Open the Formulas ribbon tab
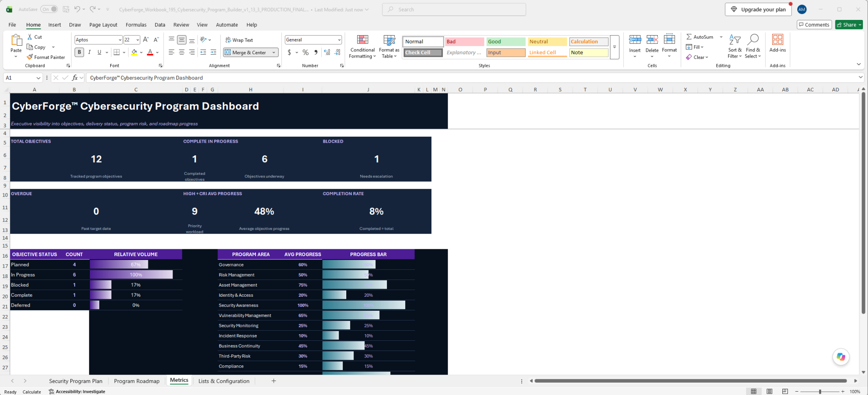Viewport: 868px width, 395px height. click(136, 25)
